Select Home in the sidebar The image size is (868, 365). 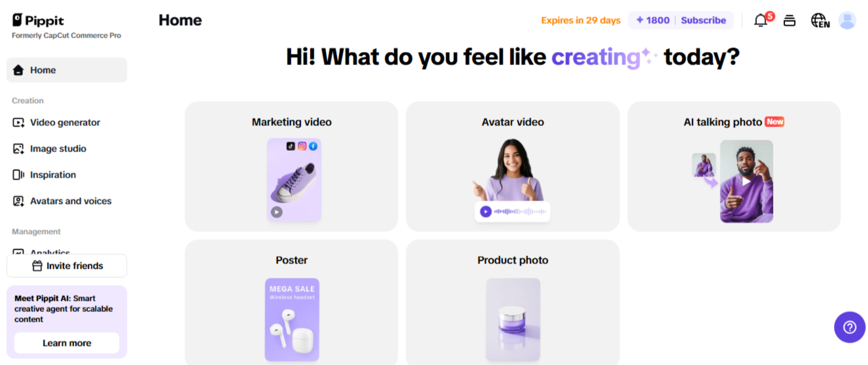click(66, 70)
